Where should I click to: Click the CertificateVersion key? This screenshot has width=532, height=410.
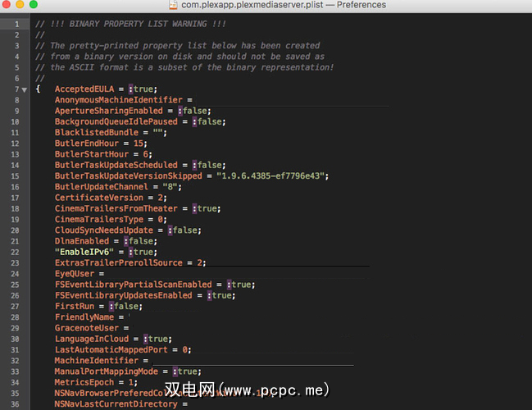pos(99,198)
